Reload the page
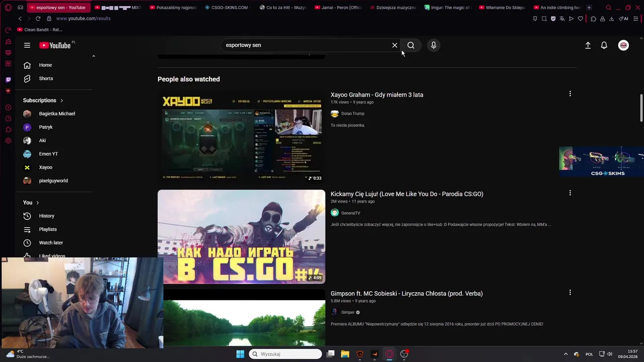644x362 pixels. click(38, 19)
